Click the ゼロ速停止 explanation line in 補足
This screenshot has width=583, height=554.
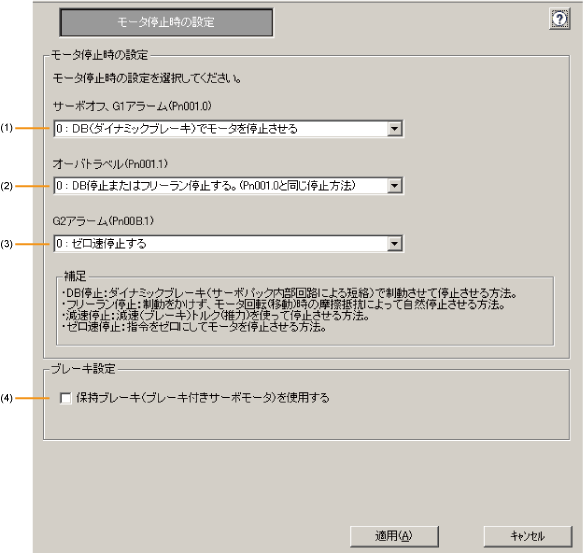click(194, 327)
